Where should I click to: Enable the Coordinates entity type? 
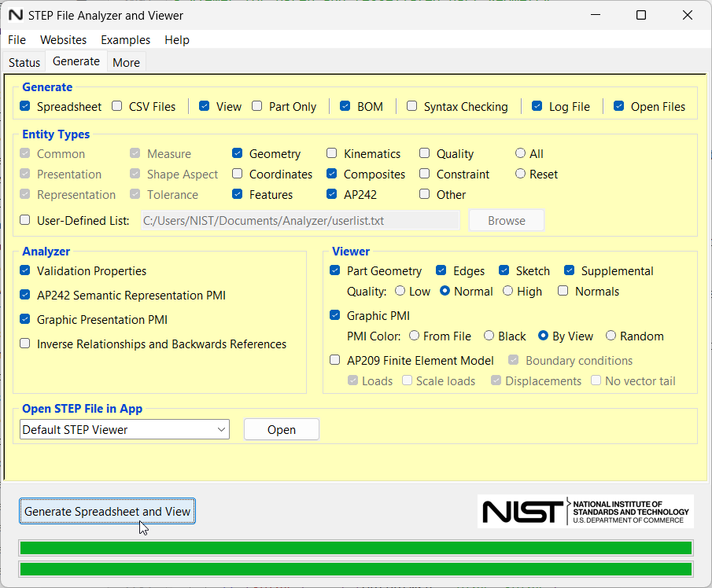pos(237,174)
